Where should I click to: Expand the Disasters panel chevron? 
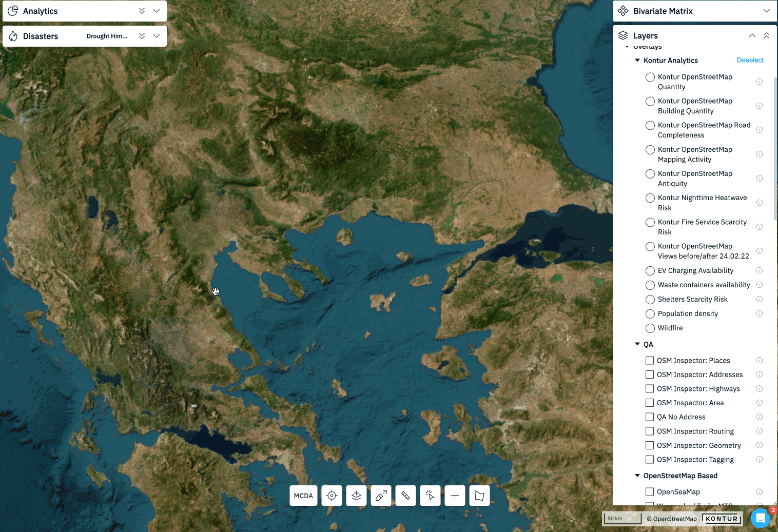[x=156, y=36]
